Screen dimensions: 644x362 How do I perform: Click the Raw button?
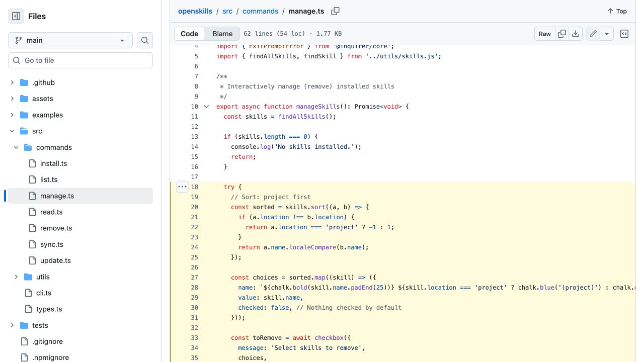click(545, 34)
